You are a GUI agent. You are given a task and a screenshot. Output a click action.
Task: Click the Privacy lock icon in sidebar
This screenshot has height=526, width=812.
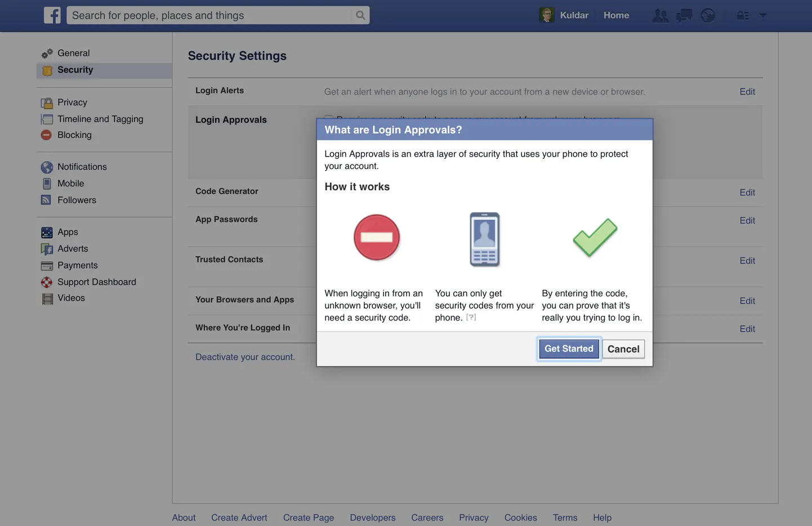point(47,103)
